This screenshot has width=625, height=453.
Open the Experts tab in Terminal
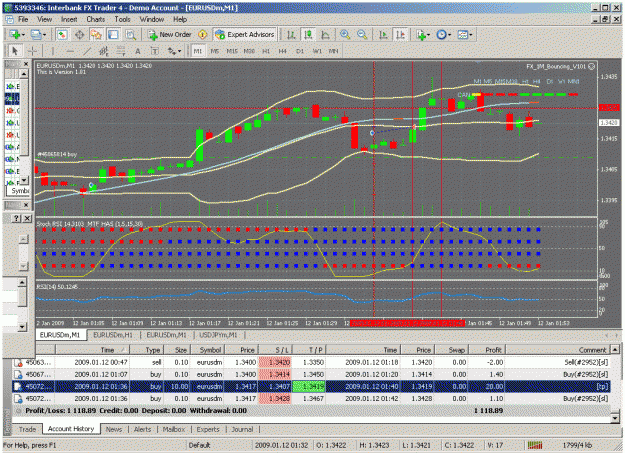tap(208, 429)
